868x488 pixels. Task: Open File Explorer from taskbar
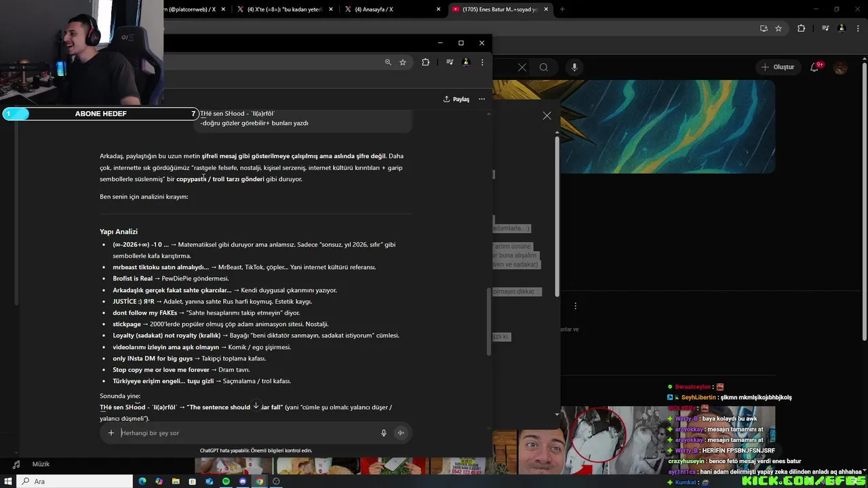coord(176,481)
